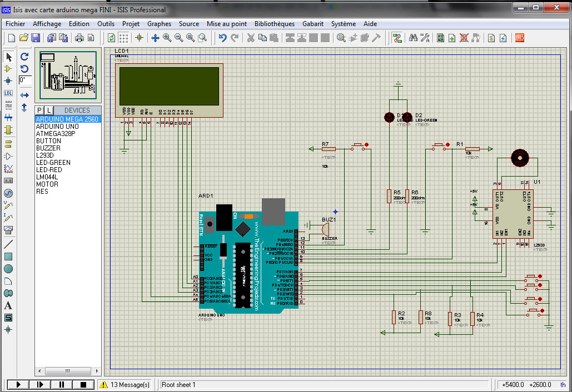Screen dimensions: 572x392
Task: Select the Selection pointer tool
Action: pos(8,57)
